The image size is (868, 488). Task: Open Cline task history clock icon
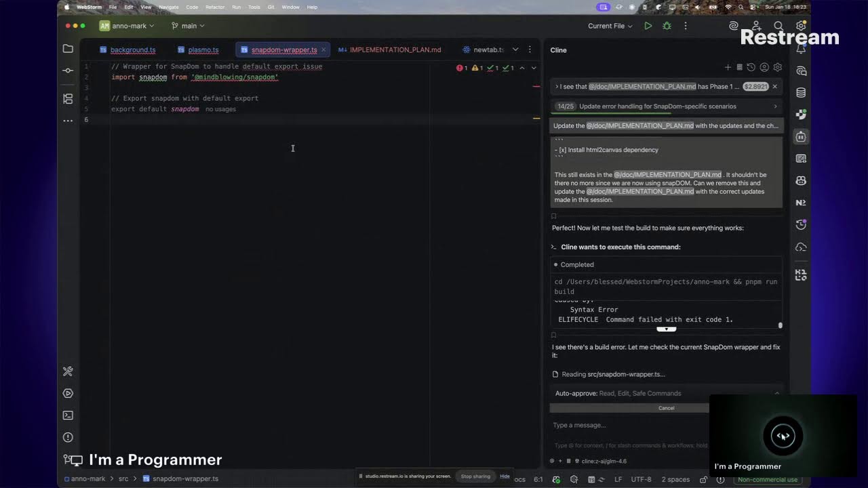pos(751,67)
